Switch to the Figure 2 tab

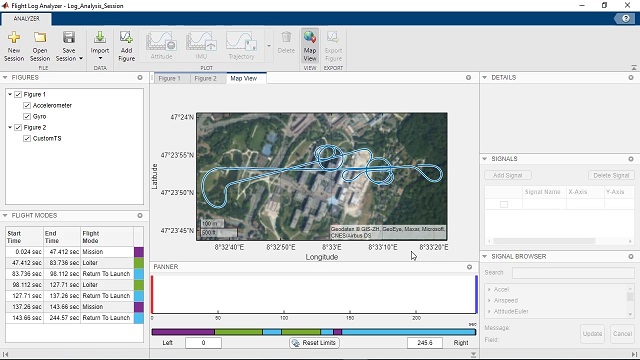pyautogui.click(x=206, y=78)
